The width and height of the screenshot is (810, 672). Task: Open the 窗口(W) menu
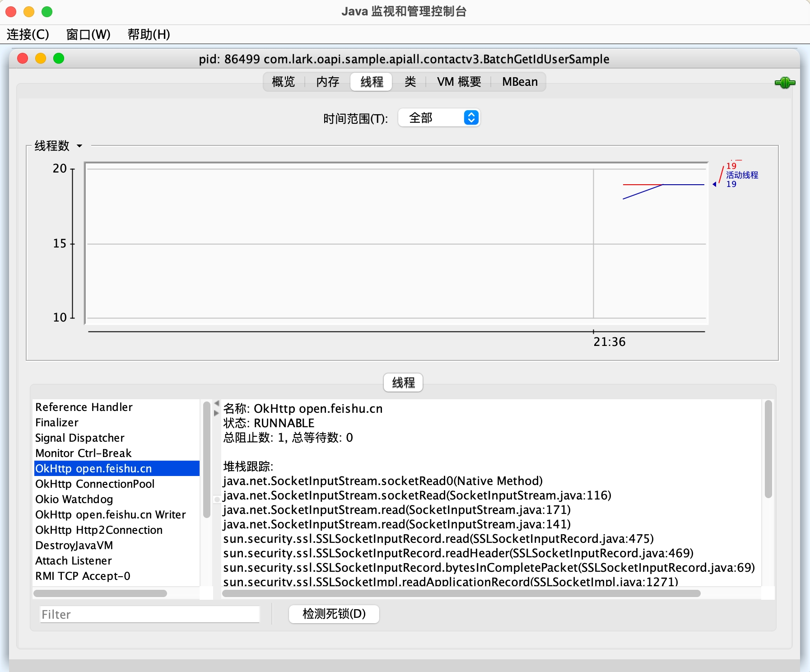[x=88, y=34]
